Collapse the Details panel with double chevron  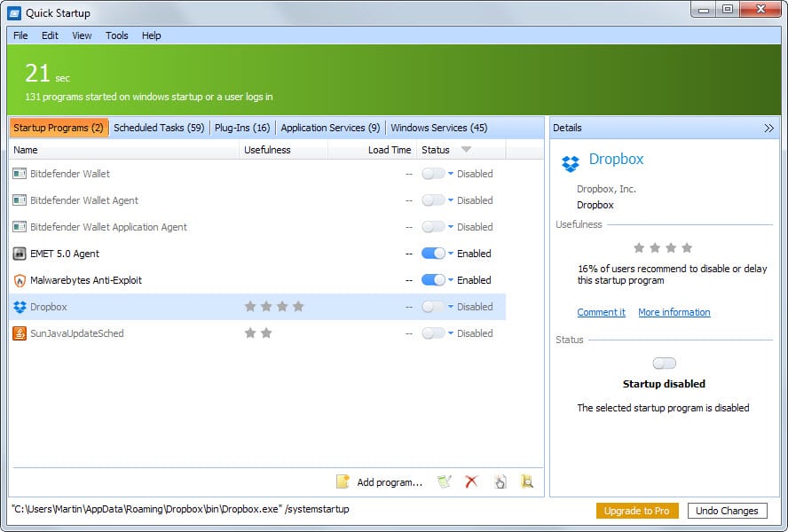coord(768,128)
